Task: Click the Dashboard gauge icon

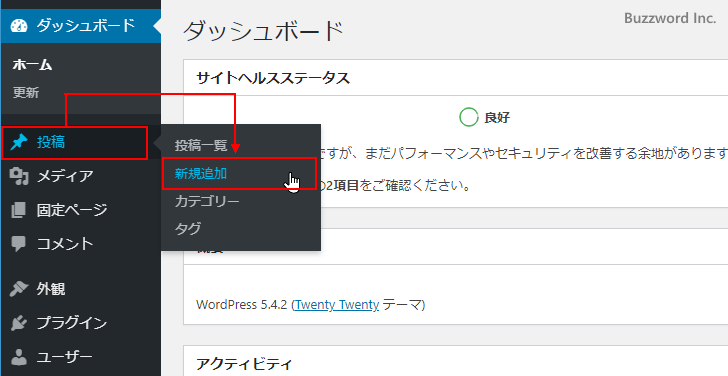Action: pos(19,26)
